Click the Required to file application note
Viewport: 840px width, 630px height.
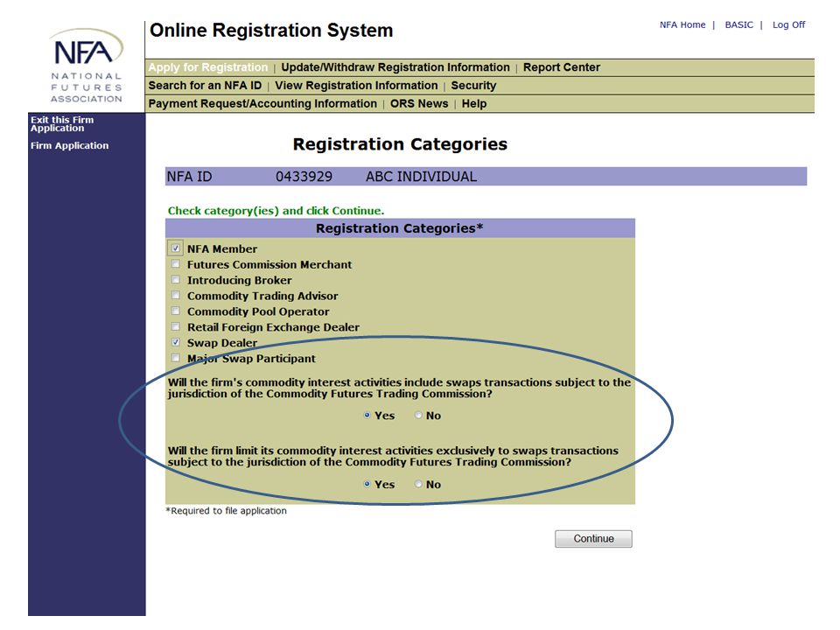click(x=226, y=511)
